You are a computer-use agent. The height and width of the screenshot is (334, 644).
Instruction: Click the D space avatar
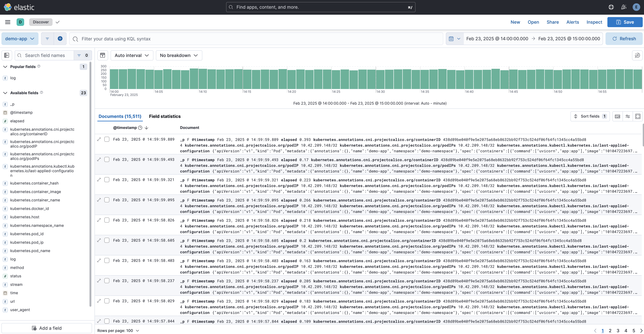click(x=20, y=22)
